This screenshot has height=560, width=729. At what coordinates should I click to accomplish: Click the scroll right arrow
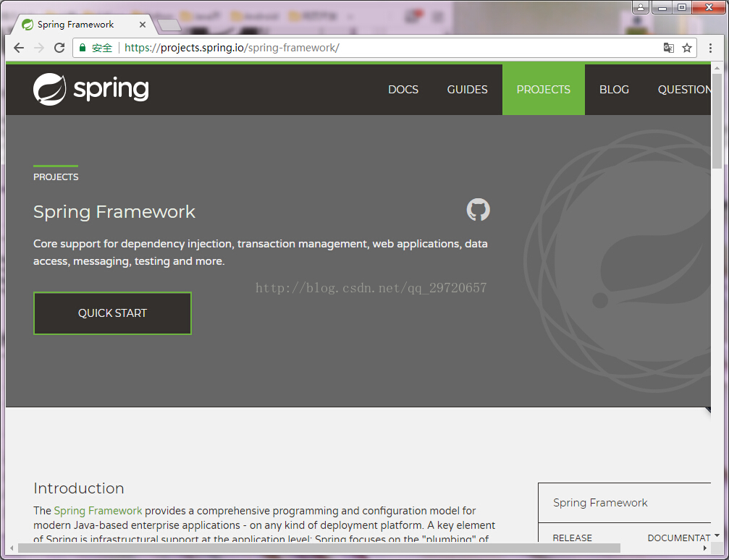[x=705, y=548]
